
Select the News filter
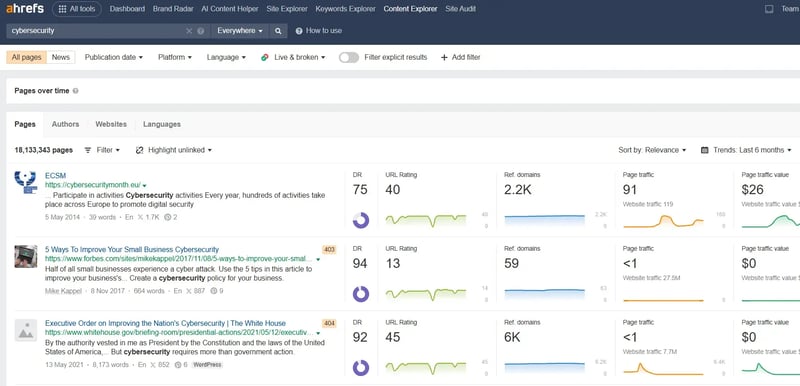coord(61,57)
